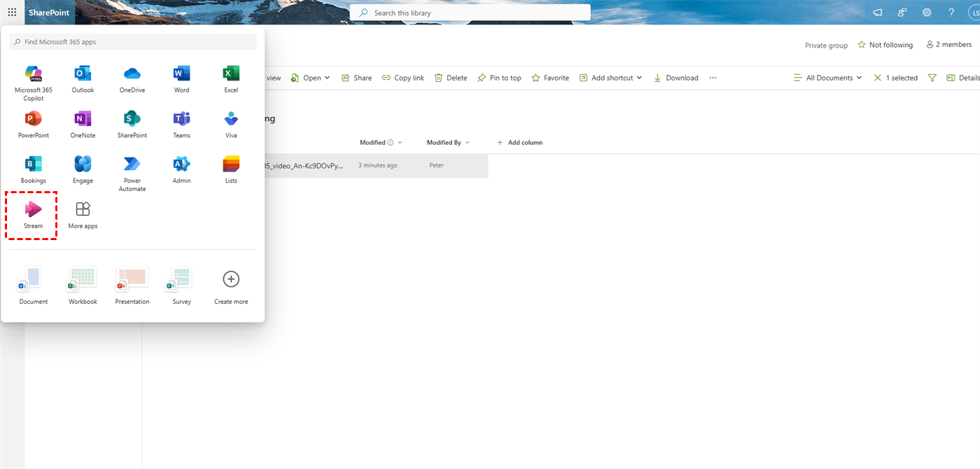Open PowerPoint app tile
This screenshot has height=469, width=980.
click(x=34, y=125)
